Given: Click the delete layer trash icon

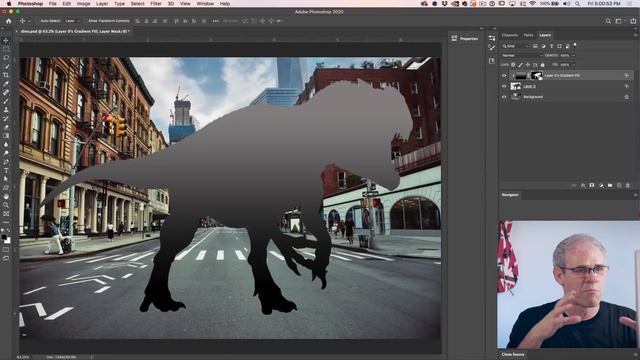Looking at the screenshot, I should (628, 185).
